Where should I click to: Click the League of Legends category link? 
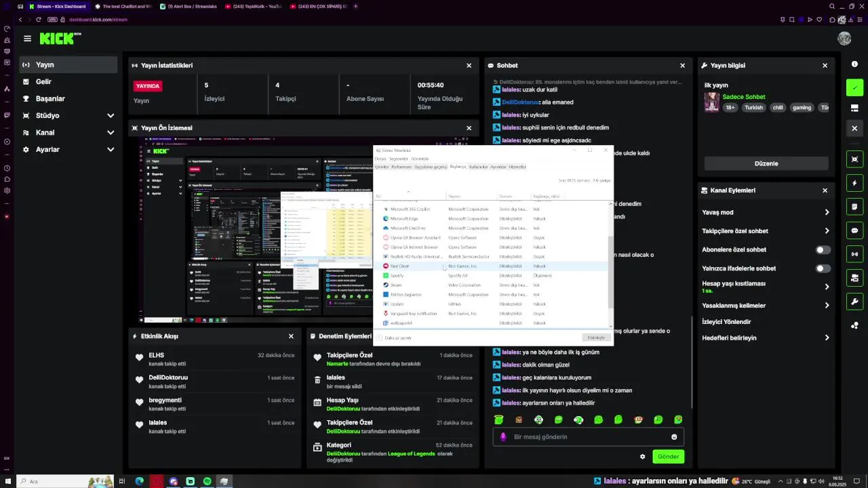tap(411, 453)
